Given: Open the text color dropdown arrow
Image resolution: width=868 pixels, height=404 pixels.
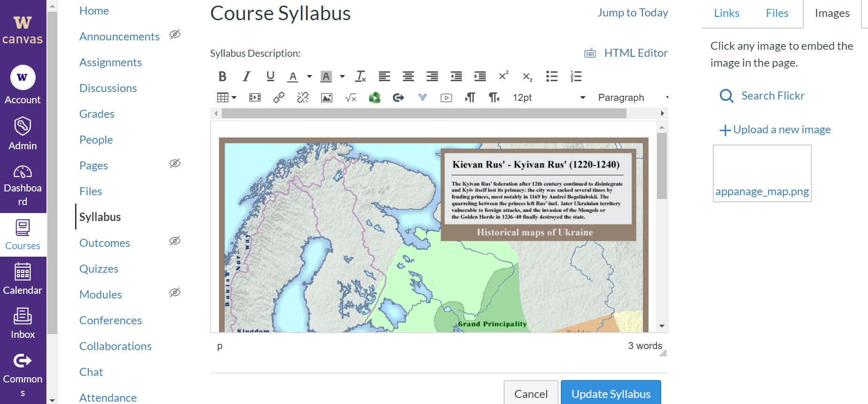Looking at the screenshot, I should (x=309, y=76).
